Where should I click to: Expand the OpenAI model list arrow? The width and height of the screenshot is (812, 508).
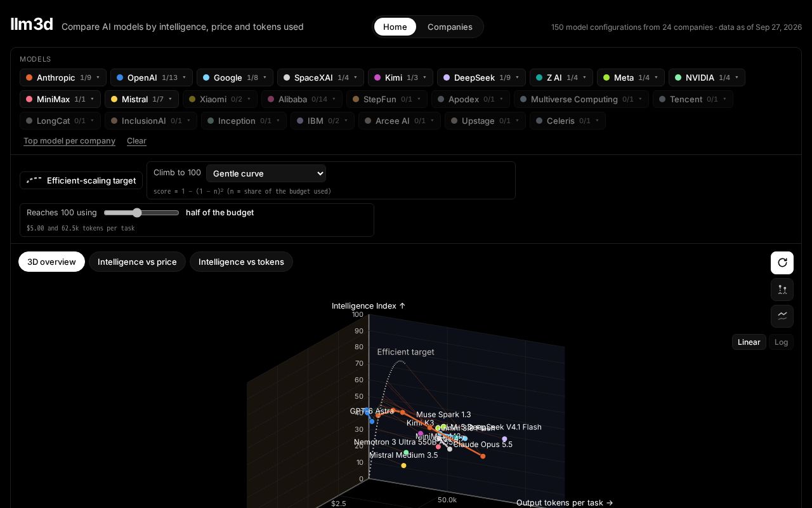pyautogui.click(x=185, y=77)
